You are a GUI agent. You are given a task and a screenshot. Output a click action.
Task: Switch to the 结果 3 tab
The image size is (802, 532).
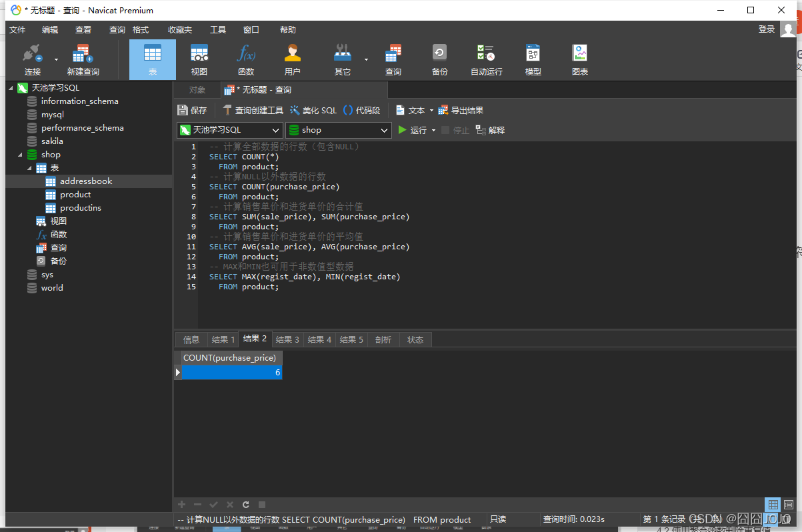[x=287, y=340]
